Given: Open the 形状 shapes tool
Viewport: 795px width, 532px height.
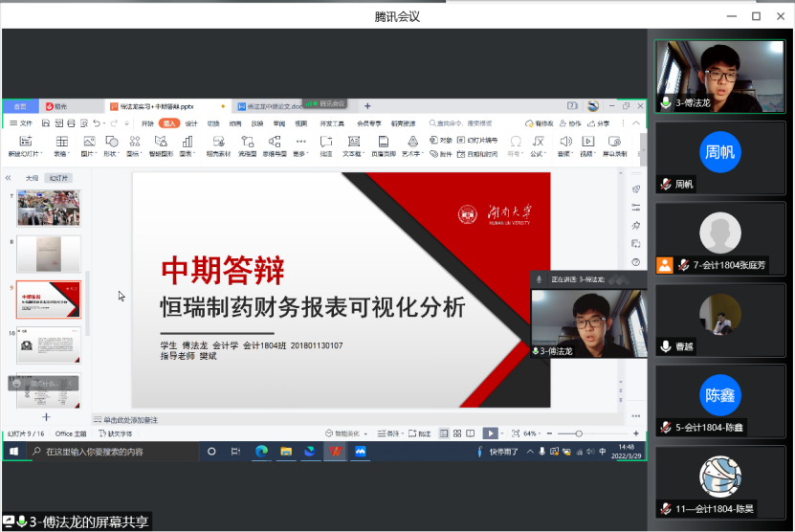Looking at the screenshot, I should 112,142.
